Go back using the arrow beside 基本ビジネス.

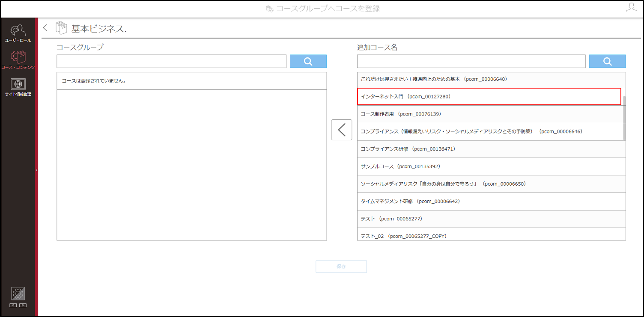tap(45, 28)
